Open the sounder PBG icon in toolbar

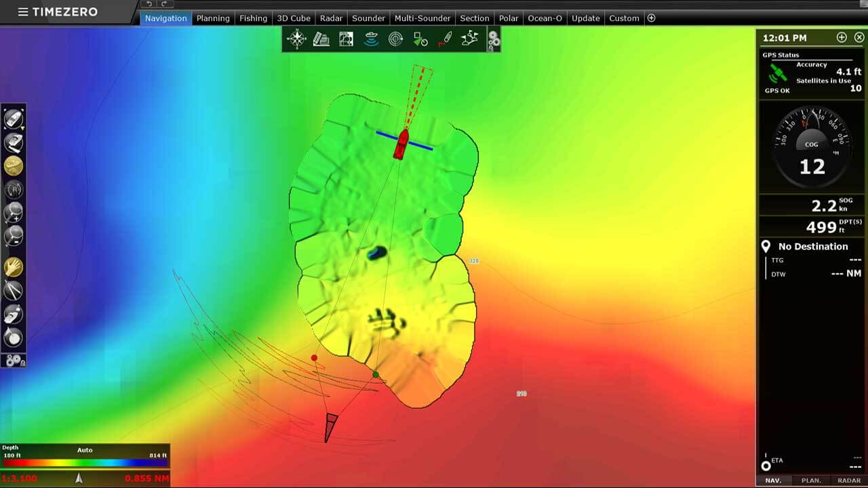click(x=371, y=39)
